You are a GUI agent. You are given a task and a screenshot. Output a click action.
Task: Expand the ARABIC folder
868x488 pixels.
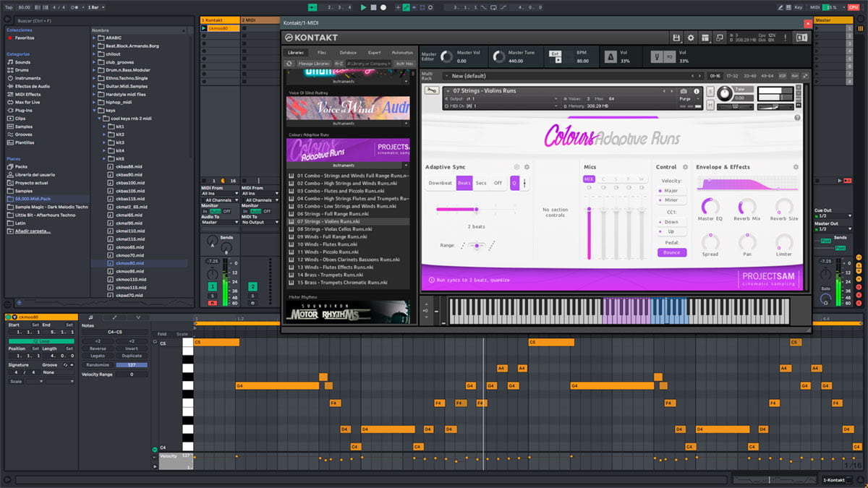coord(95,38)
